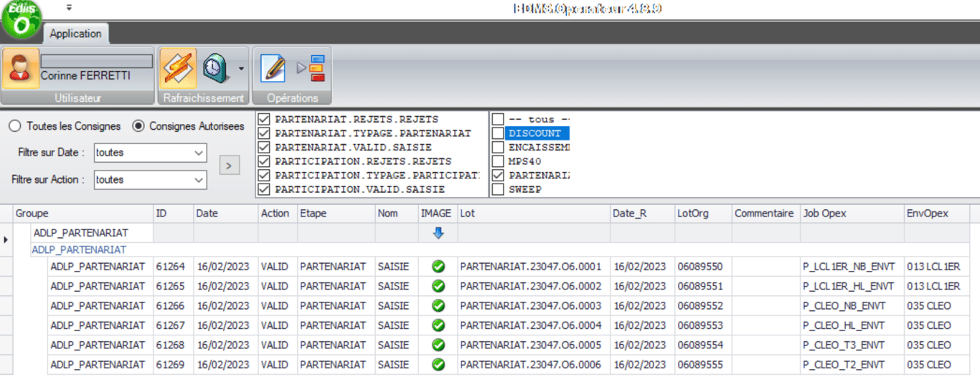Uncheck PARTENARIAT.TYPAGE.PARTENARIAT checkbox
The height and width of the screenshot is (382, 980).
tap(264, 133)
